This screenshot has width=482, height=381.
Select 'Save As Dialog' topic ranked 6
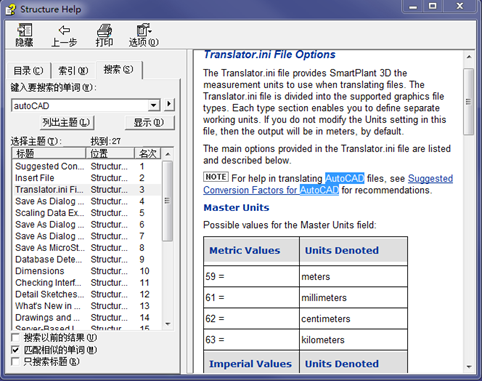click(x=87, y=224)
